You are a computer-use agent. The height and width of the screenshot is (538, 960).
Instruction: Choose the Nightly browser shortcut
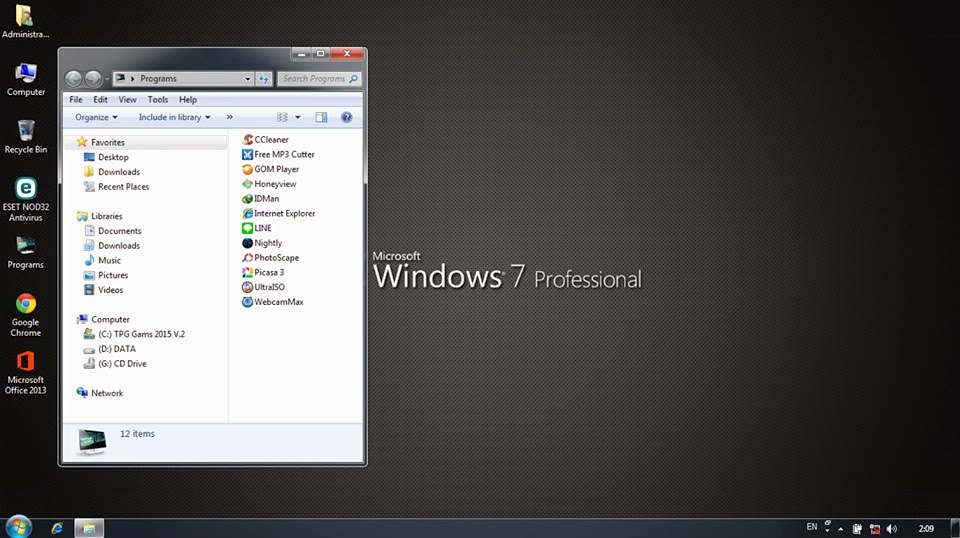pos(262,243)
